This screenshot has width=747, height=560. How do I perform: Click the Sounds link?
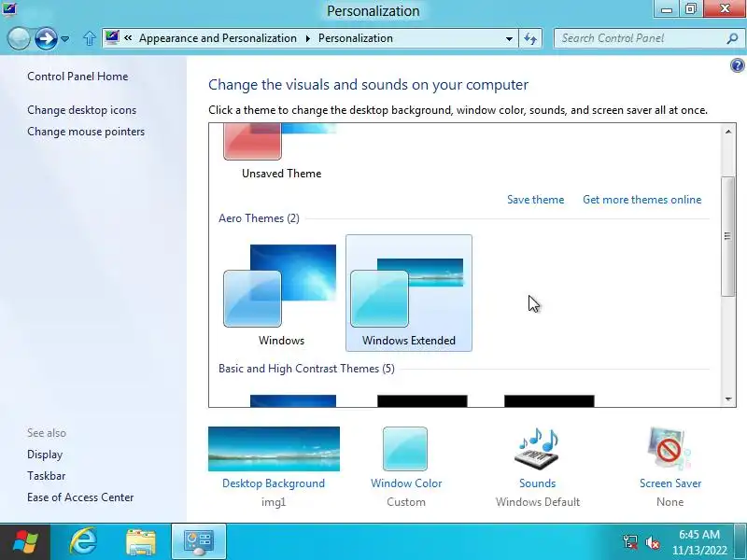pyautogui.click(x=538, y=483)
